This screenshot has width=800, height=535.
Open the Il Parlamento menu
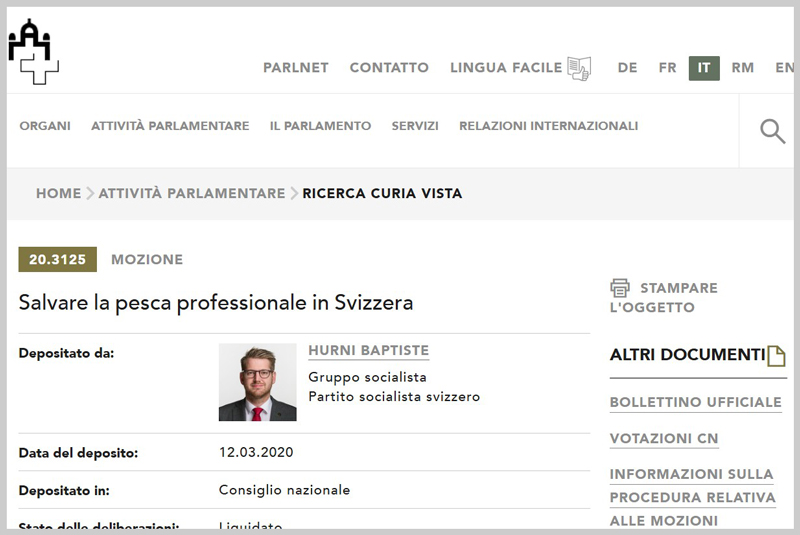tap(320, 126)
